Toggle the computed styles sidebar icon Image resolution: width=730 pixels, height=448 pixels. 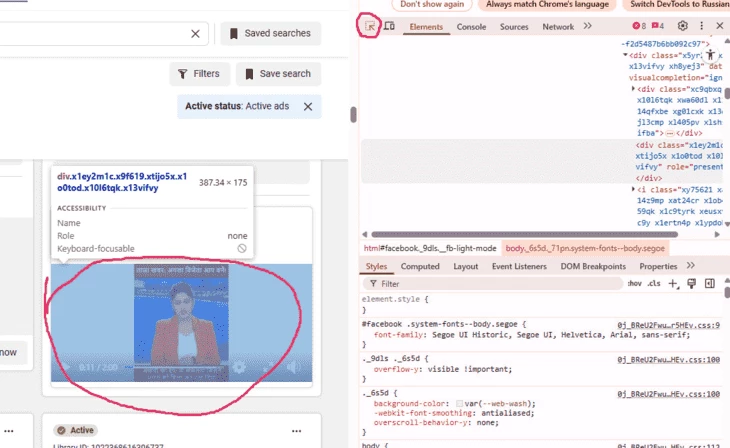[710, 284]
